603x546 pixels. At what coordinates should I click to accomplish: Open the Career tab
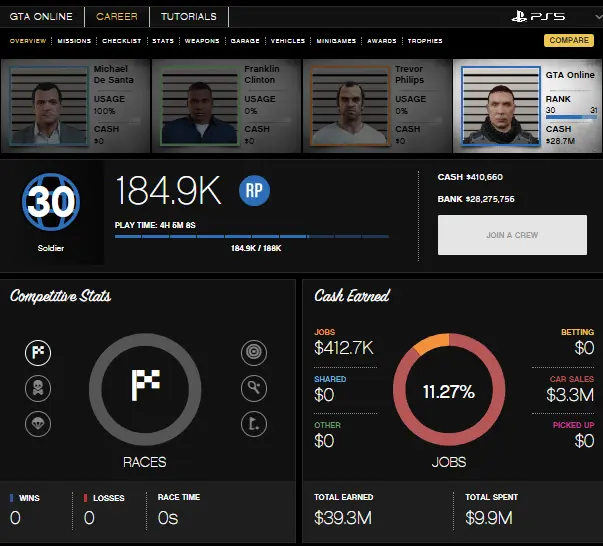point(117,17)
